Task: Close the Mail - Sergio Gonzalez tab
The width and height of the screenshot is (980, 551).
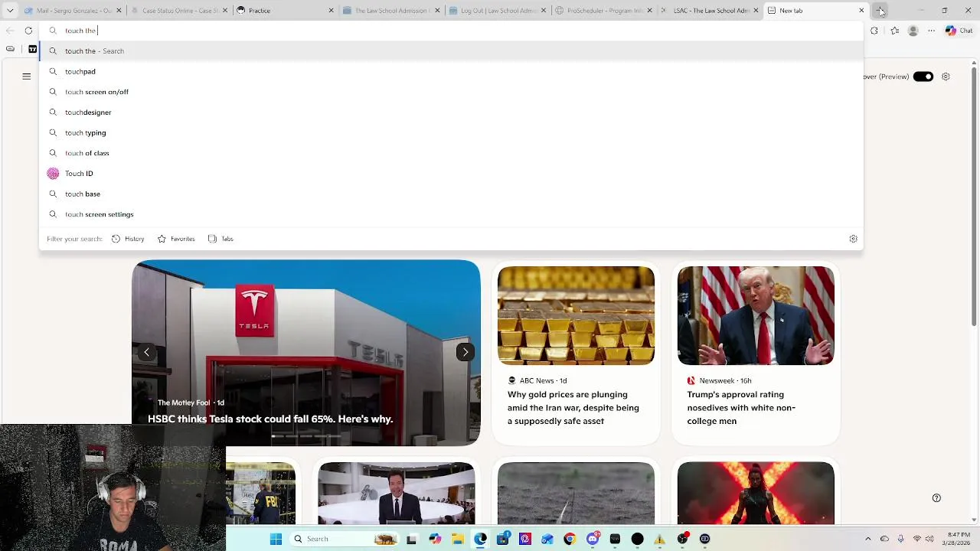Action: coord(119,11)
